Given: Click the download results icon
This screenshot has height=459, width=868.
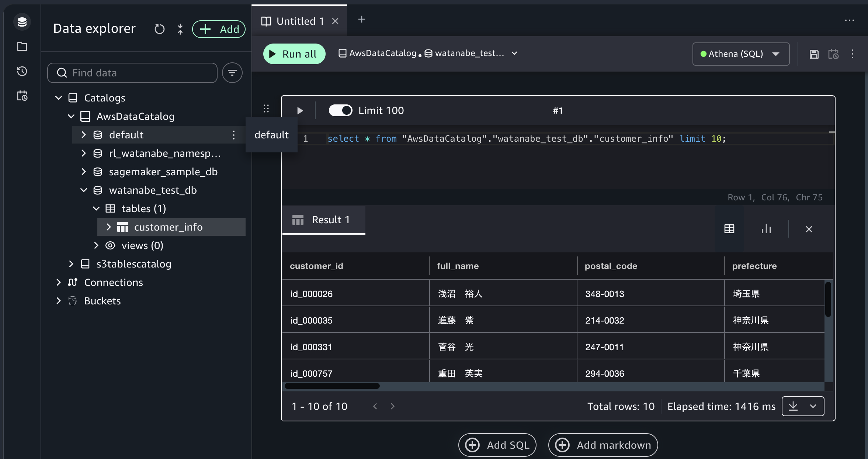Looking at the screenshot, I should tap(793, 406).
